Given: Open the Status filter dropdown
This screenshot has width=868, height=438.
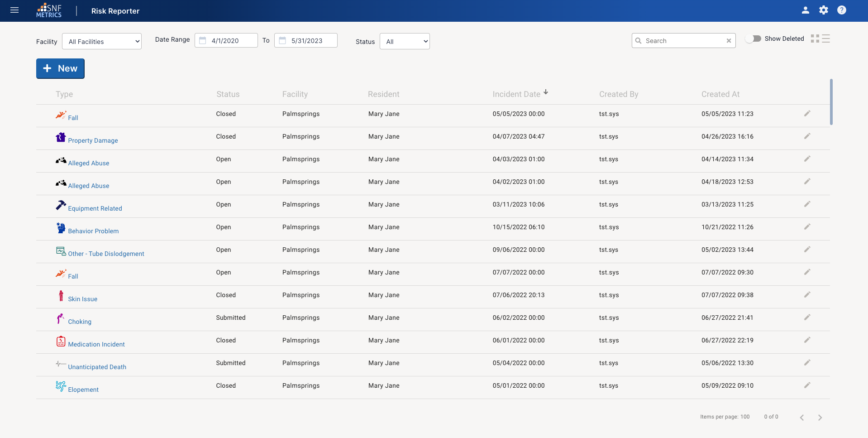Looking at the screenshot, I should (x=405, y=41).
